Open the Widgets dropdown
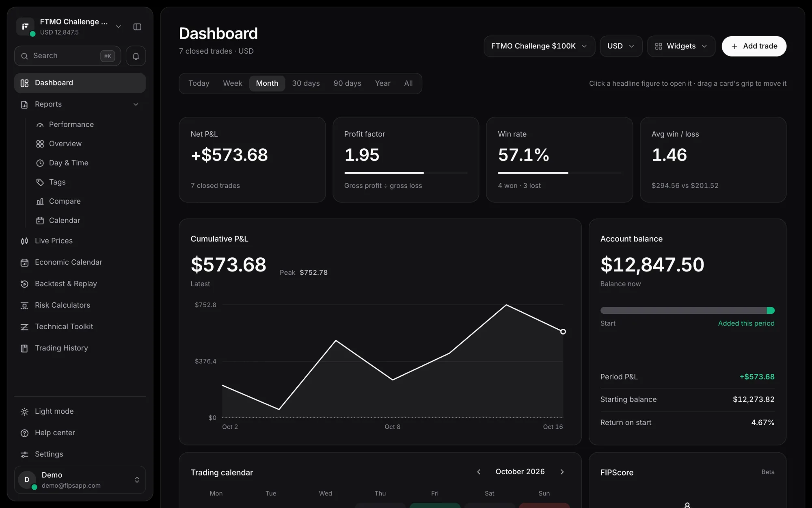The image size is (812, 508). pos(681,46)
